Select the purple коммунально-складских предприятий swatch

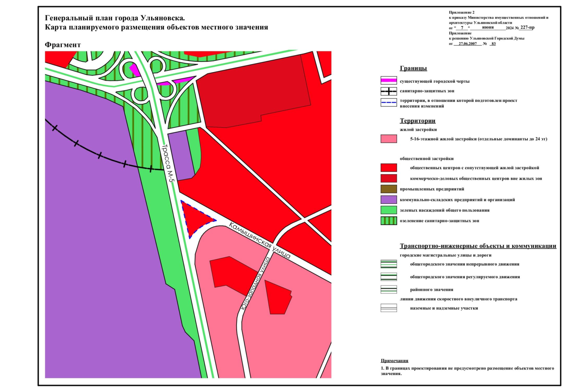[388, 200]
